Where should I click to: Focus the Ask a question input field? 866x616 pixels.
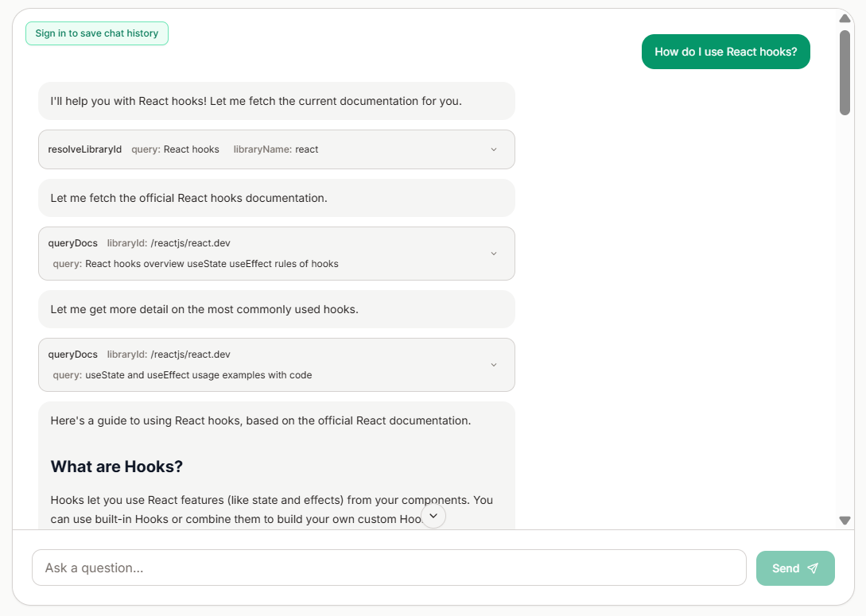click(x=389, y=568)
